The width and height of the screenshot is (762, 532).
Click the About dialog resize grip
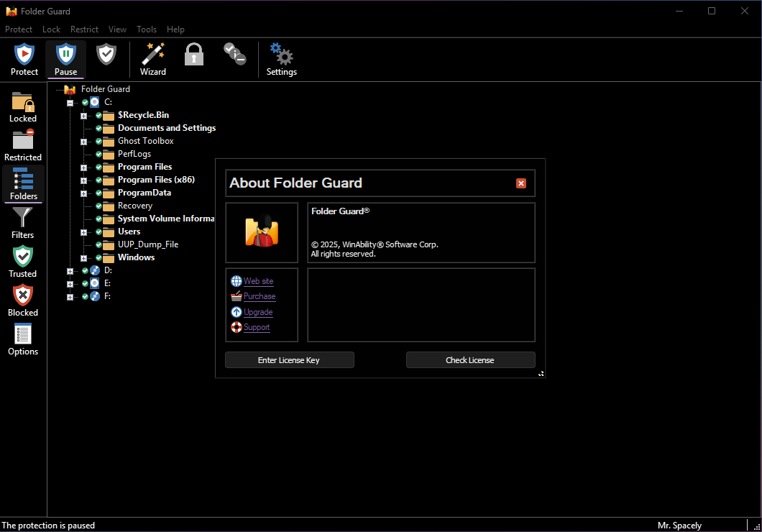pyautogui.click(x=541, y=374)
